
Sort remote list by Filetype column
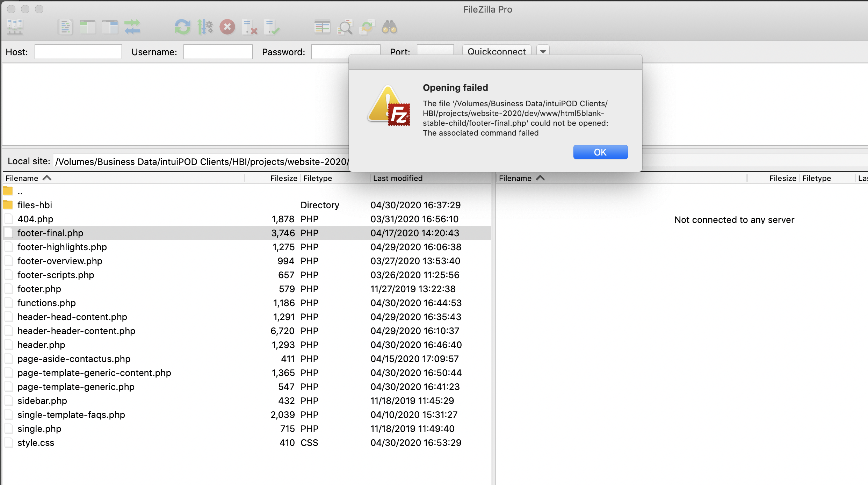pyautogui.click(x=827, y=178)
